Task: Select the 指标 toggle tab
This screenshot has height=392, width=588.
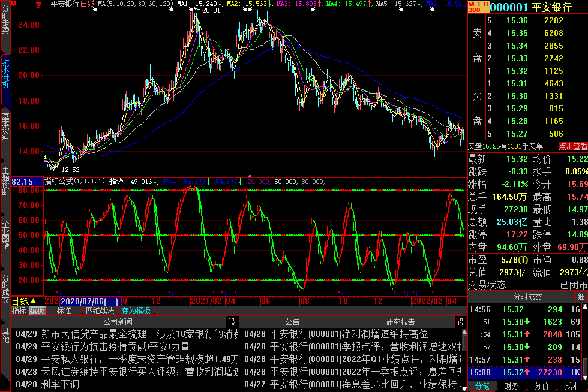Action: point(19,310)
